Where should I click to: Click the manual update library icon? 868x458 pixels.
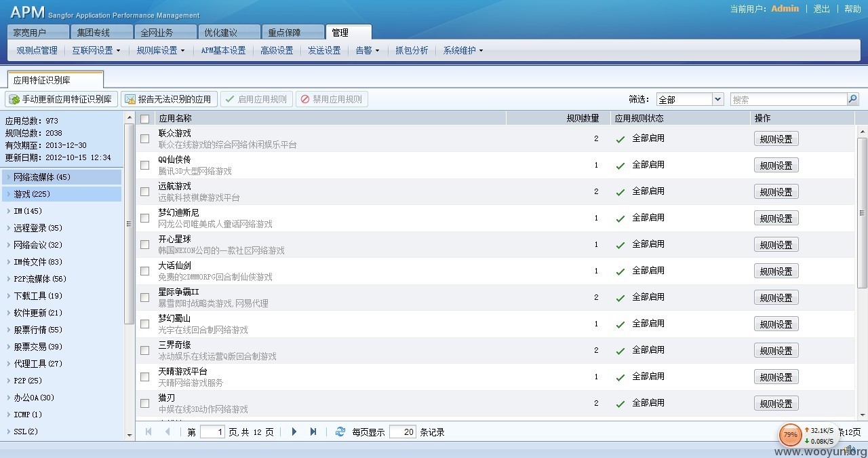[14, 99]
